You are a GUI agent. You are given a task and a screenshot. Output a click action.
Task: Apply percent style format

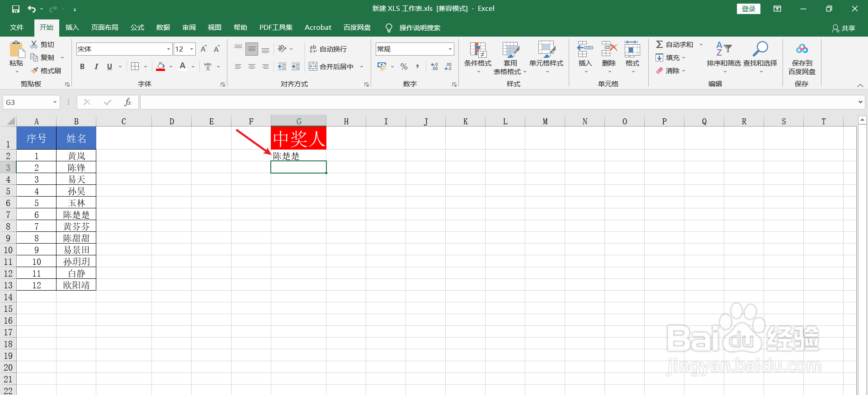404,66
